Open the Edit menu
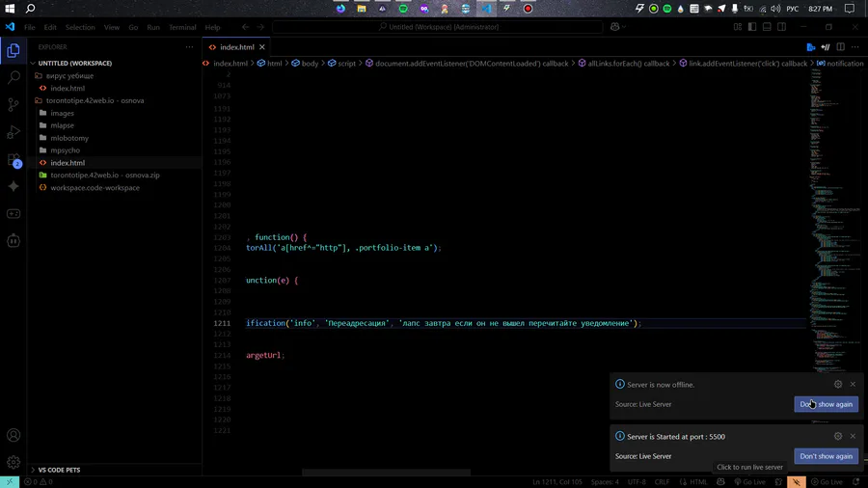Image resolution: width=868 pixels, height=488 pixels. point(50,27)
